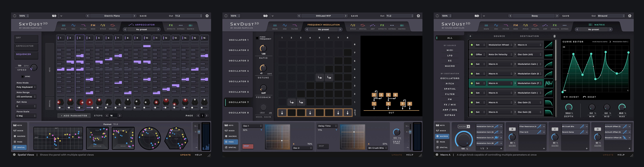Open Note Mode Poly Keyboard dropdown

[26, 87]
